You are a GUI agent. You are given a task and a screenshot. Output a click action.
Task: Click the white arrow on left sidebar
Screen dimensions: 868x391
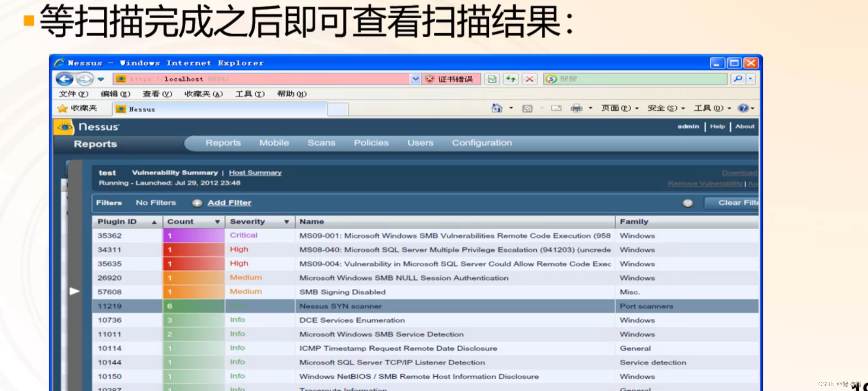tap(74, 291)
